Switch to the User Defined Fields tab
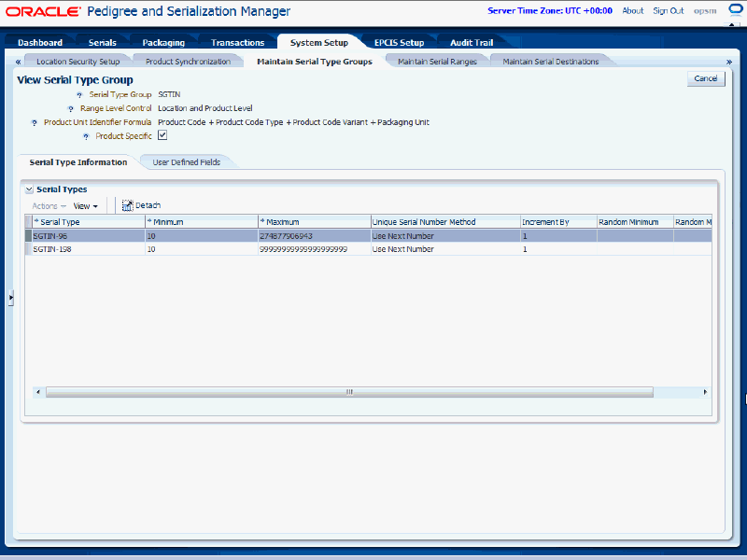This screenshot has width=747, height=560. [x=186, y=162]
